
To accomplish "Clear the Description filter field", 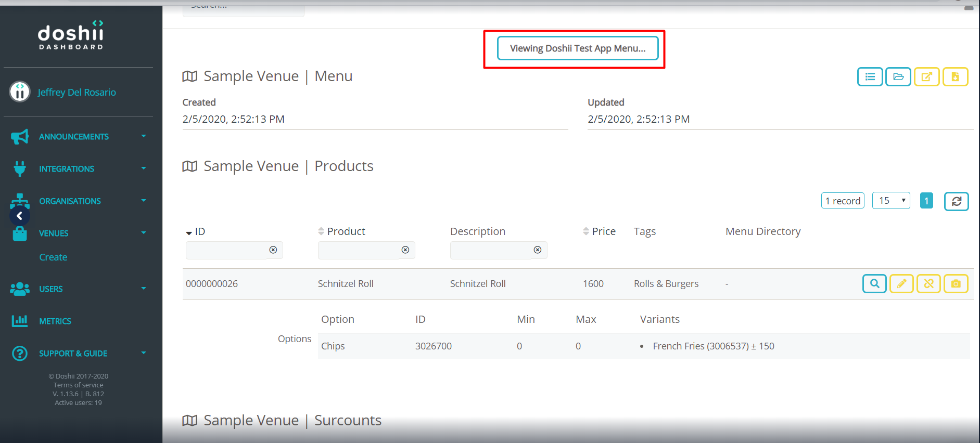I will pyautogui.click(x=538, y=250).
